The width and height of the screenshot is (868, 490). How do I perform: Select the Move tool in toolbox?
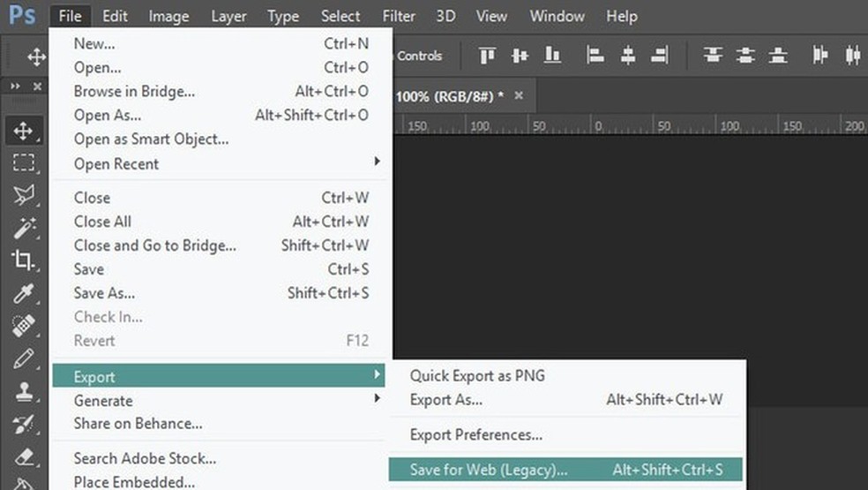coord(23,132)
